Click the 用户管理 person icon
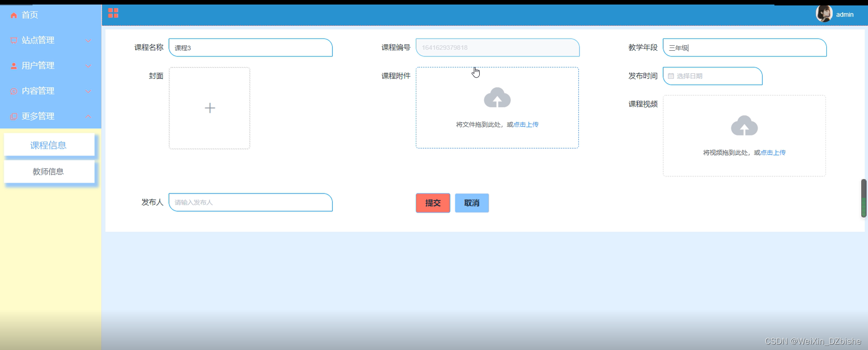This screenshot has height=350, width=868. pos(14,66)
